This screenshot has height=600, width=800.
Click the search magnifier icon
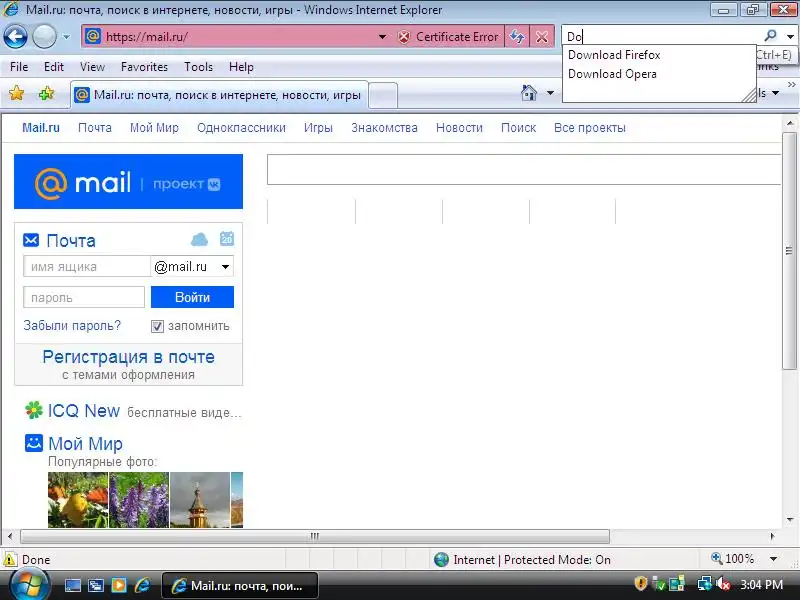pos(770,36)
